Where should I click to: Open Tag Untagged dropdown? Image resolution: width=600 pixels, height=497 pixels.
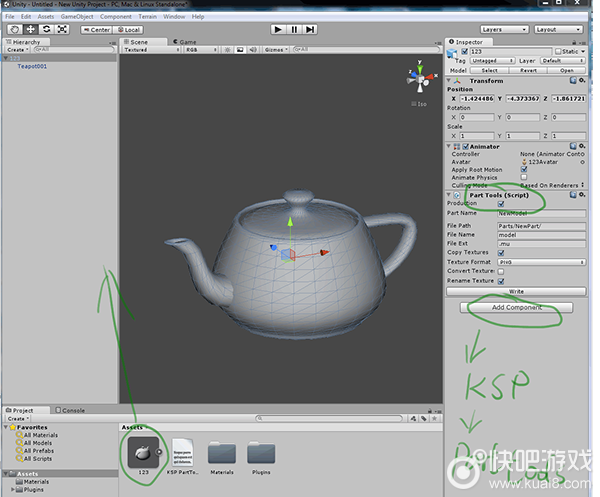(492, 61)
